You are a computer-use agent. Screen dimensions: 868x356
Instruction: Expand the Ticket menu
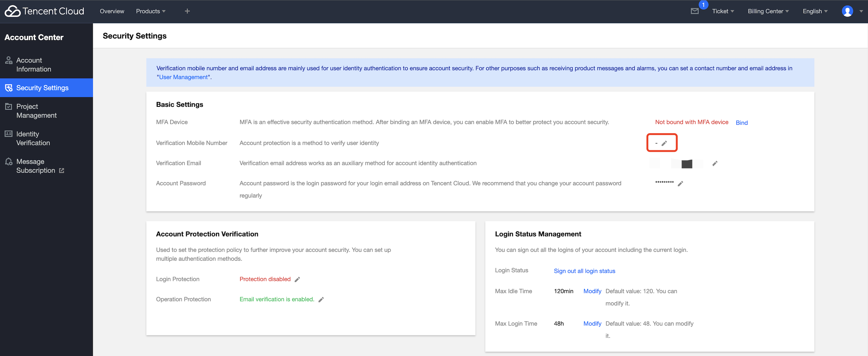(723, 11)
